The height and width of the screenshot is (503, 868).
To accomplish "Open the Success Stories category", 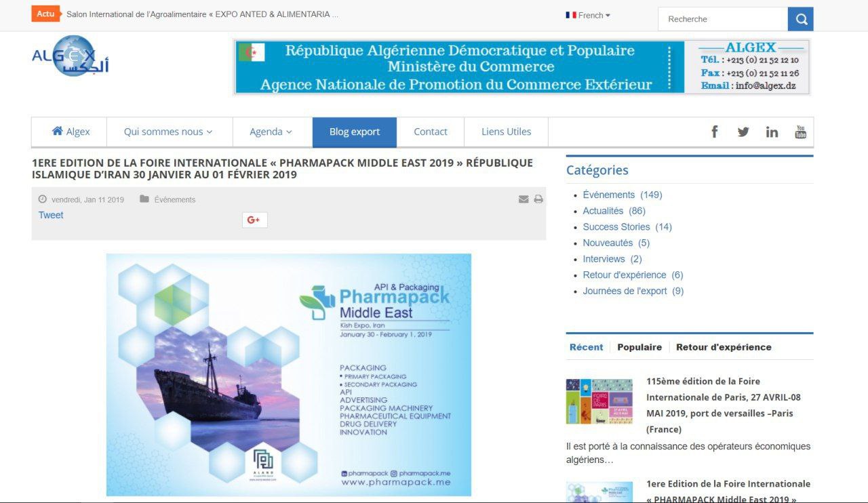I will coord(616,227).
